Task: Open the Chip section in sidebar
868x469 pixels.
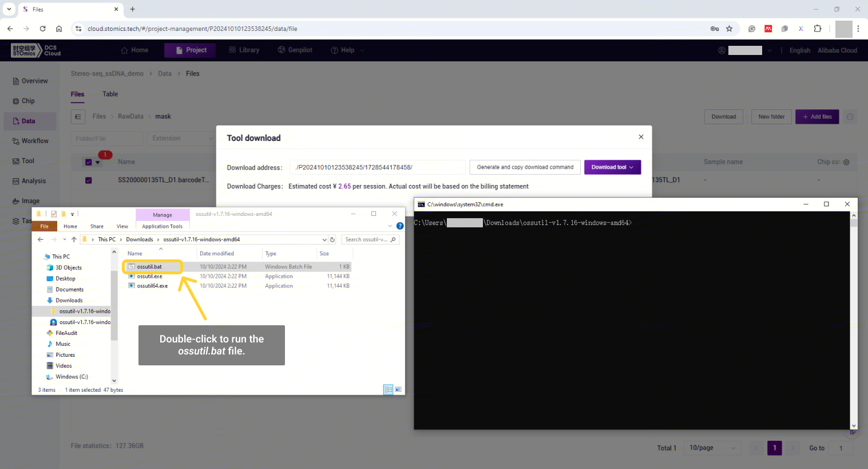Action: [x=28, y=101]
